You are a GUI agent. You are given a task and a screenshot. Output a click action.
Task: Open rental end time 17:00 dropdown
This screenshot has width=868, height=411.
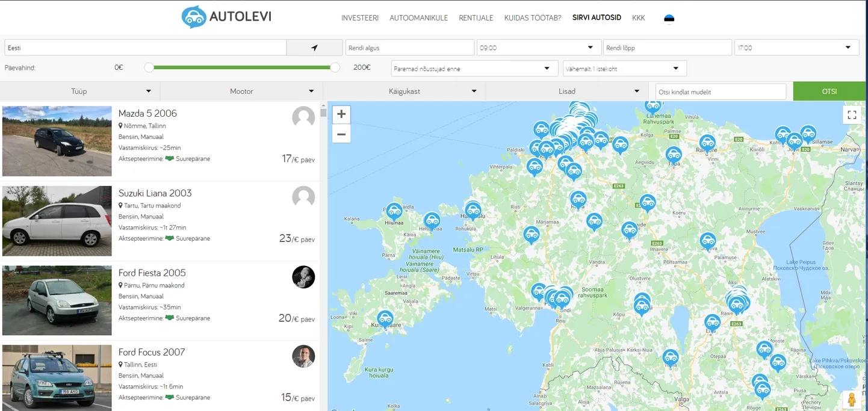click(x=796, y=48)
